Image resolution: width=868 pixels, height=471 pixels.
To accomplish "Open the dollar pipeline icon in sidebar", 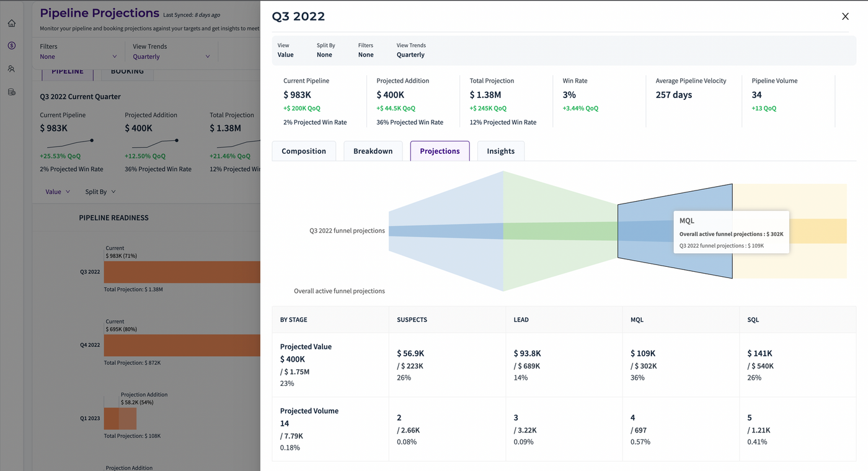I will point(11,46).
